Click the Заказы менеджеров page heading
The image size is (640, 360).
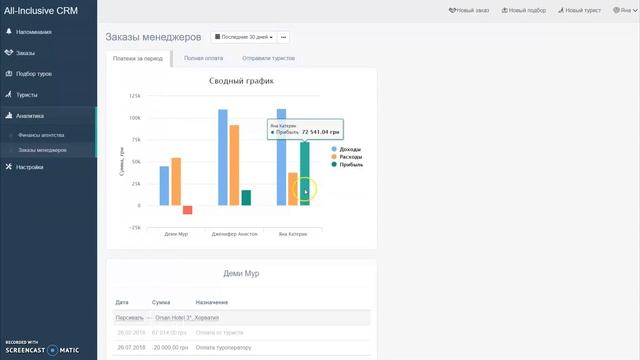(x=153, y=37)
